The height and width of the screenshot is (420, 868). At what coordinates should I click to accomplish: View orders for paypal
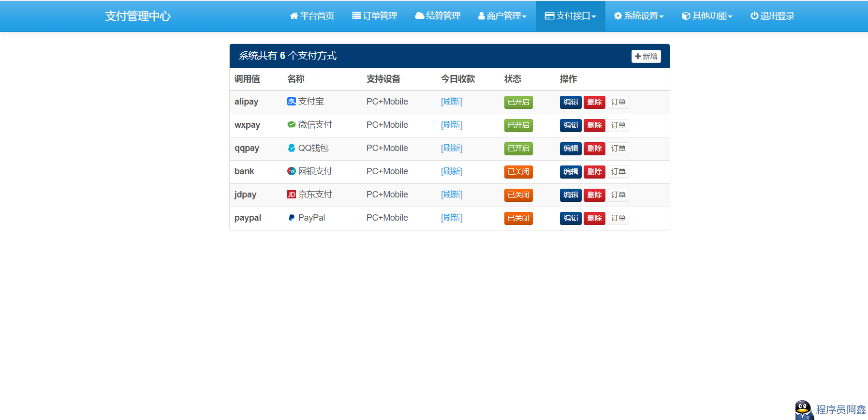[618, 218]
